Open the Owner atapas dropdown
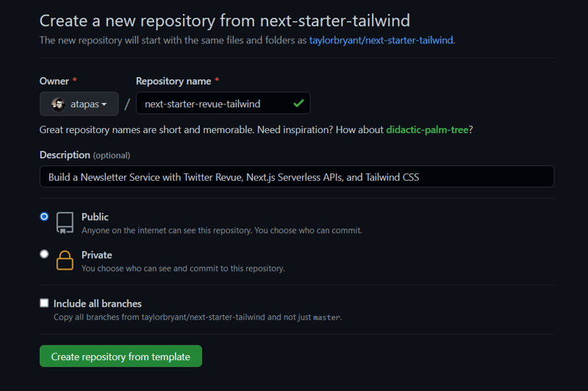The height and width of the screenshot is (391, 588). [79, 104]
